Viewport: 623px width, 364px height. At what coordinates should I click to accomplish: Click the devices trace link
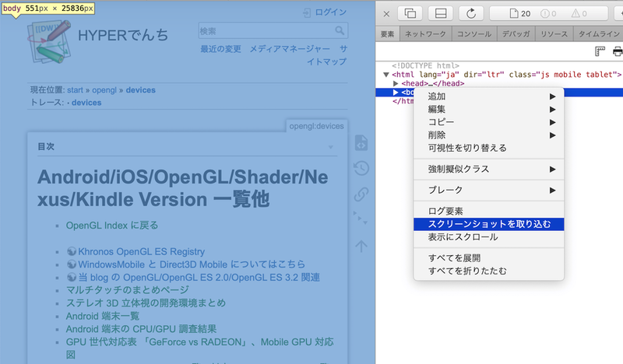[86, 103]
